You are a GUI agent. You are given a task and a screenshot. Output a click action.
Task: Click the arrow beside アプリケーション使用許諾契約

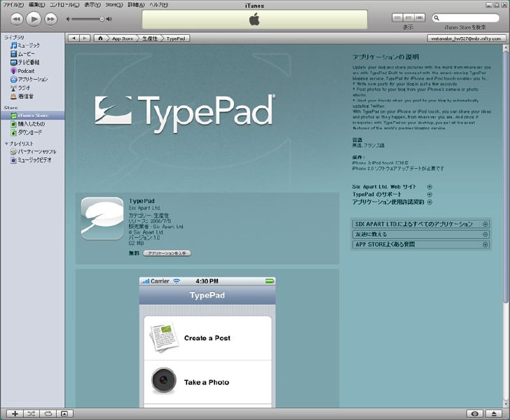pyautogui.click(x=429, y=202)
